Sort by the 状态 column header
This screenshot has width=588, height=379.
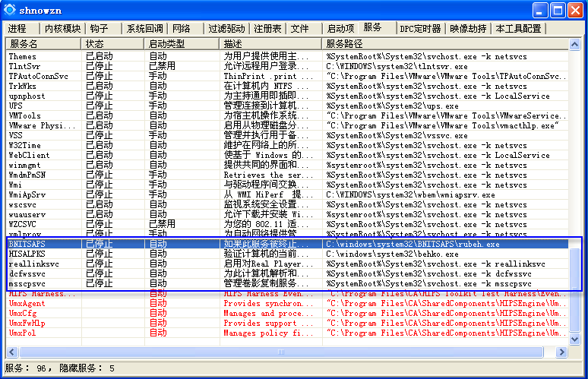[x=113, y=44]
